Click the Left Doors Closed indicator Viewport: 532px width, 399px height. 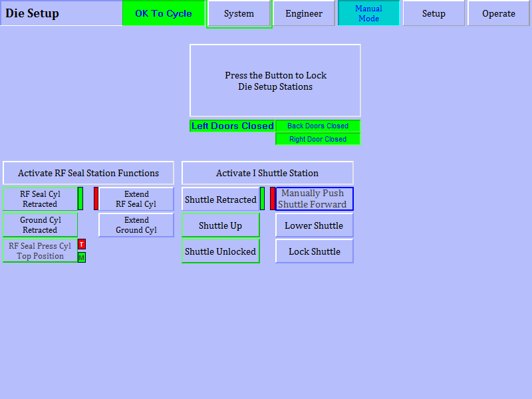pyautogui.click(x=232, y=126)
